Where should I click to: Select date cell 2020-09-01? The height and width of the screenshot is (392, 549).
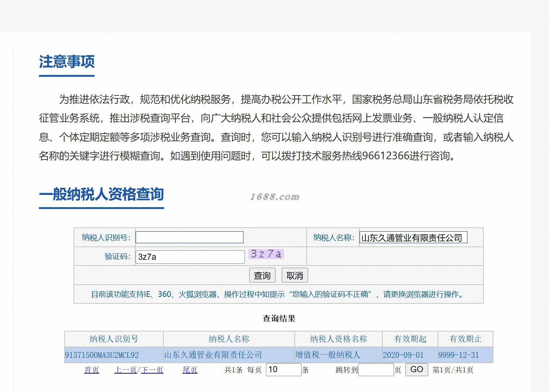pos(410,355)
